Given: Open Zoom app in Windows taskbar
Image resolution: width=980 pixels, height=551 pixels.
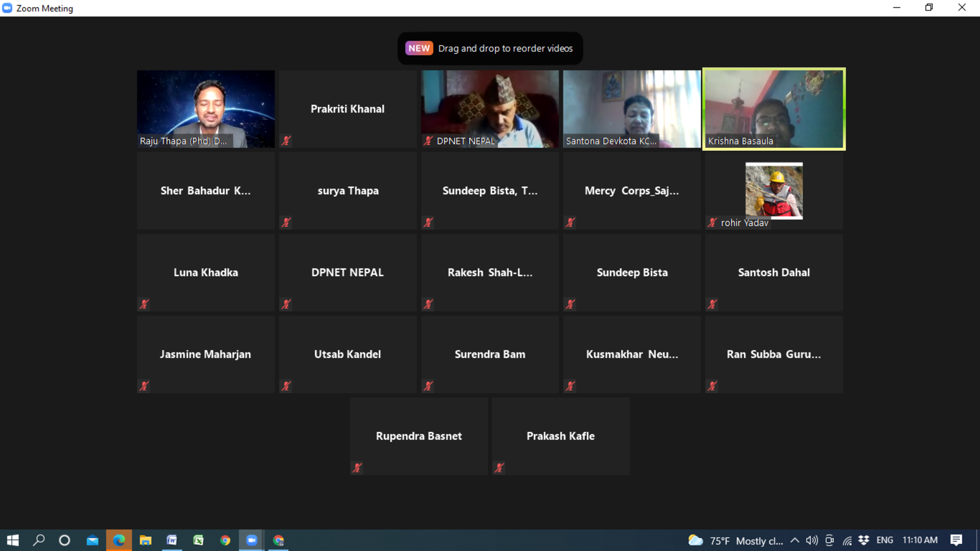Looking at the screenshot, I should click(252, 540).
